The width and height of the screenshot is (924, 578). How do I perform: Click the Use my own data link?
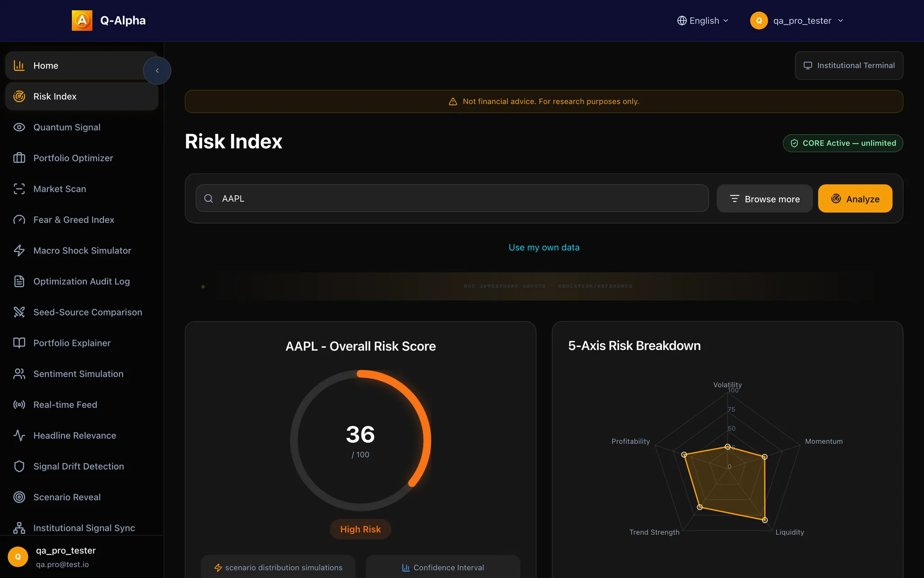tap(544, 247)
